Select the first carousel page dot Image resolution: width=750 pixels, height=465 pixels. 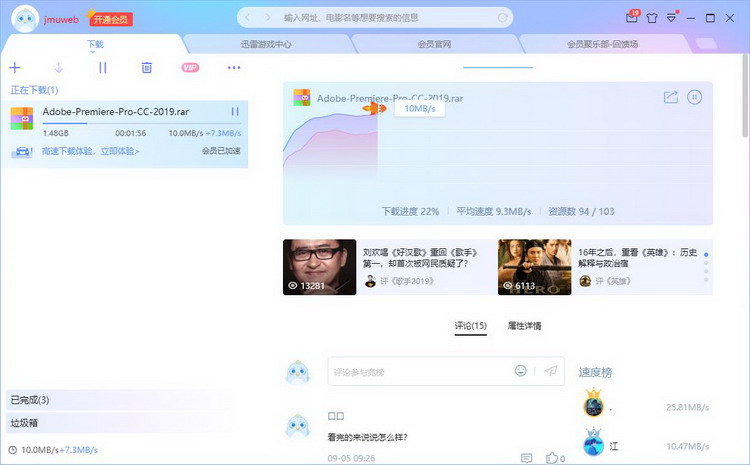(x=706, y=255)
